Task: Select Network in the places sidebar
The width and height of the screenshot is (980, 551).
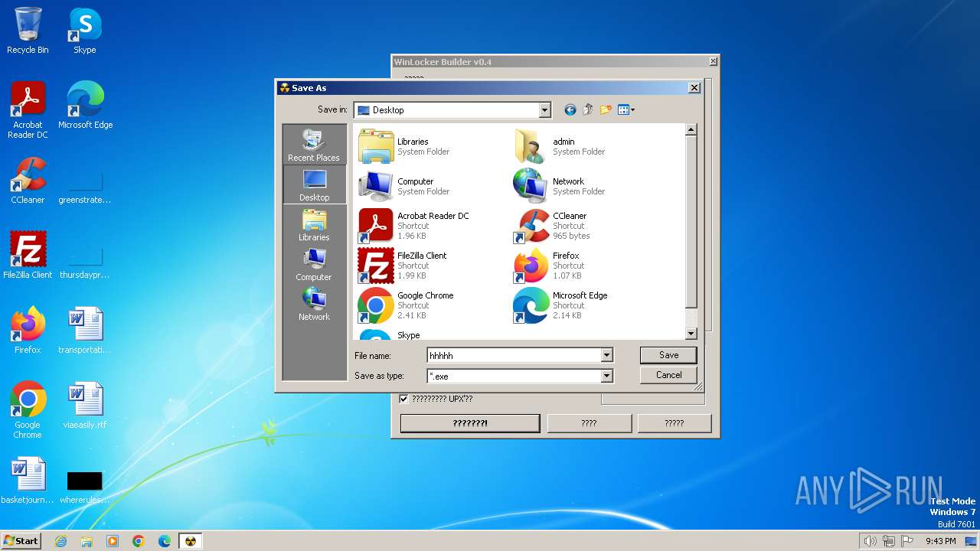Action: [x=314, y=305]
